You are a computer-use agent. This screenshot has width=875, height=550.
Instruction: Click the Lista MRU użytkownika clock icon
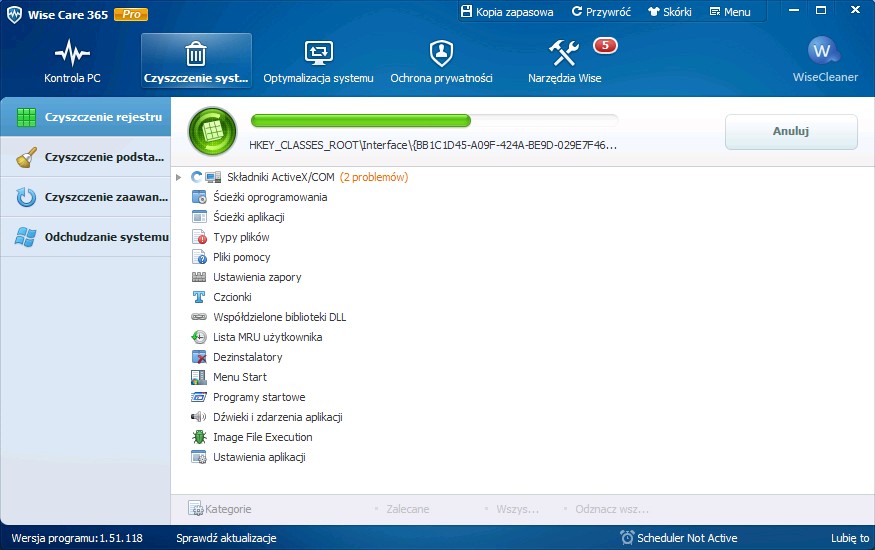199,337
